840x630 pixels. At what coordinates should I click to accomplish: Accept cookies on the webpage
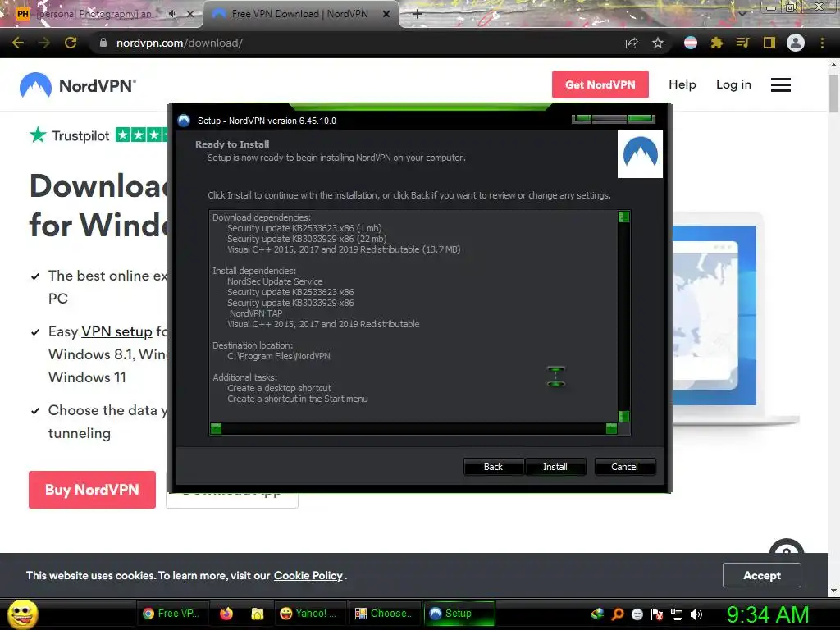[x=761, y=575]
